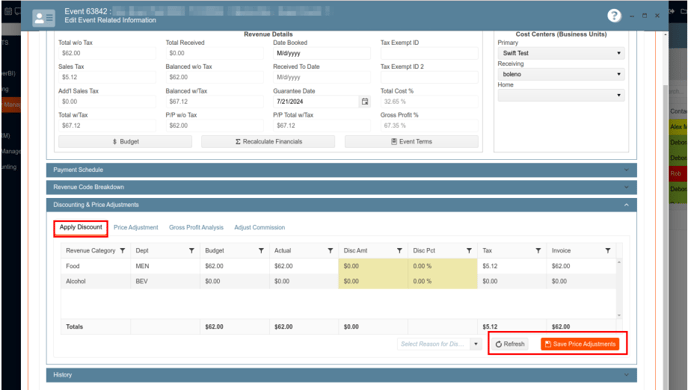Image resolution: width=688 pixels, height=390 pixels.
Task: Click the Food row Tax cell $5.12
Action: (512, 266)
